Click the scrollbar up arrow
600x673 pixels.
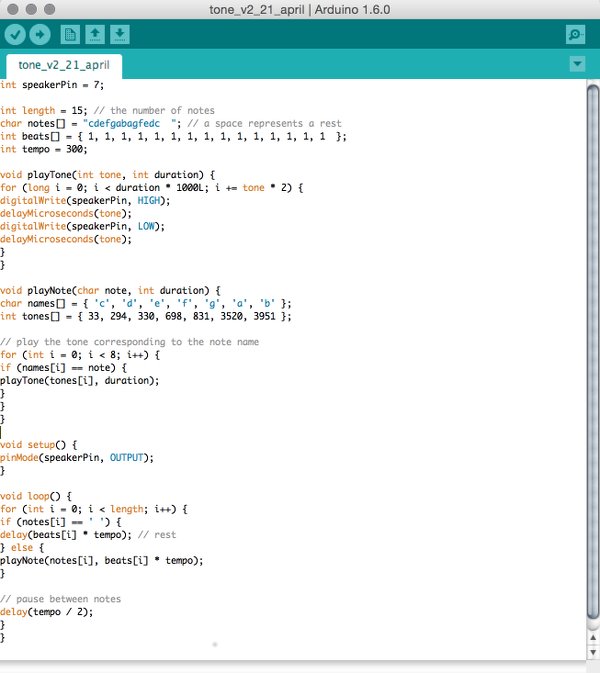tap(593, 638)
